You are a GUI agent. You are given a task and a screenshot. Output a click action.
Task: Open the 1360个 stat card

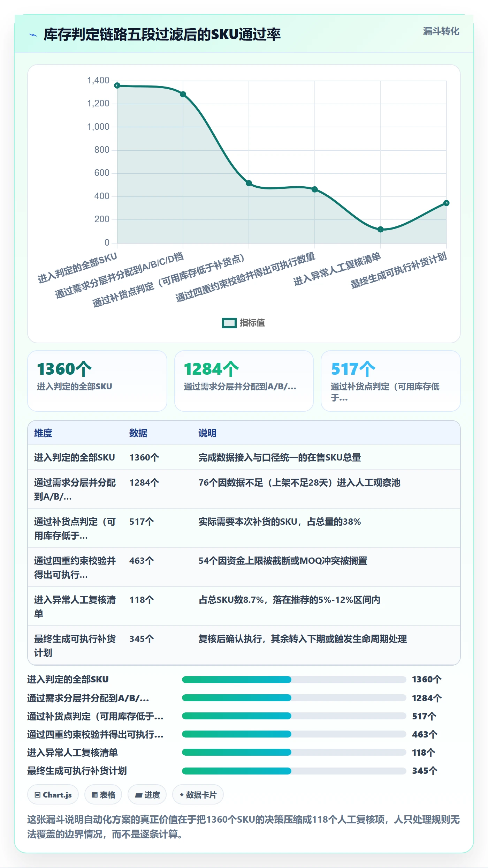(97, 381)
